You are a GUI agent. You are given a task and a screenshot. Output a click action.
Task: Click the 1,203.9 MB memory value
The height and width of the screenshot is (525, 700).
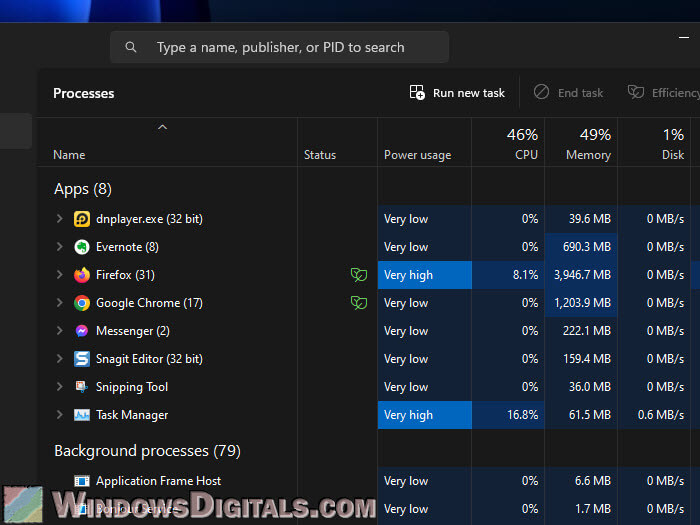coord(582,303)
